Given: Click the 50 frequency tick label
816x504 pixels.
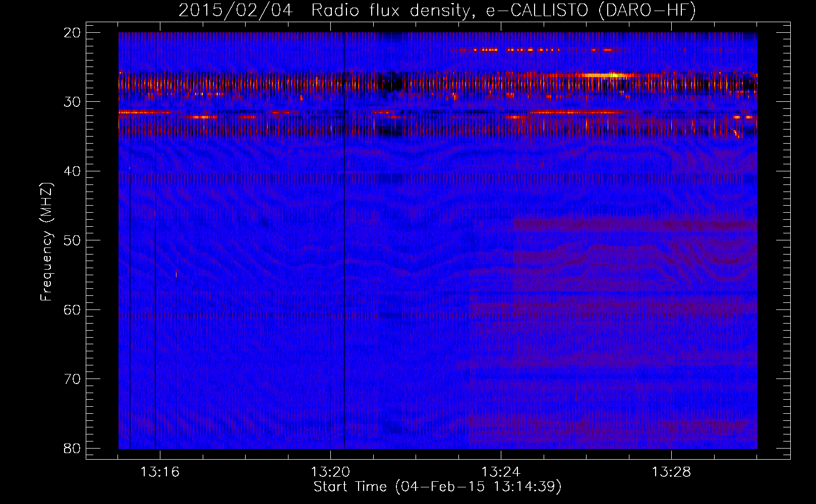Looking at the screenshot, I should [x=73, y=240].
